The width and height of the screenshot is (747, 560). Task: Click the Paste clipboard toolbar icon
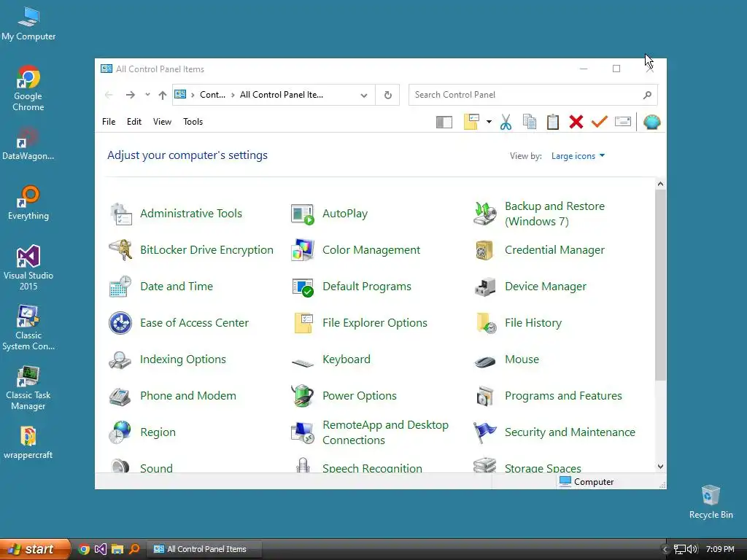click(553, 122)
